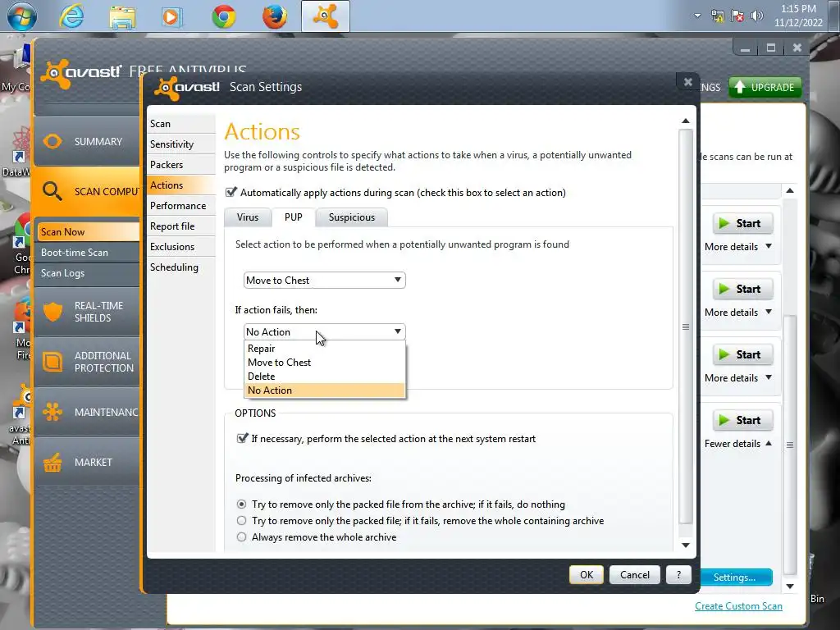
Task: Open Scan Logs submenu item
Action: [89, 272]
